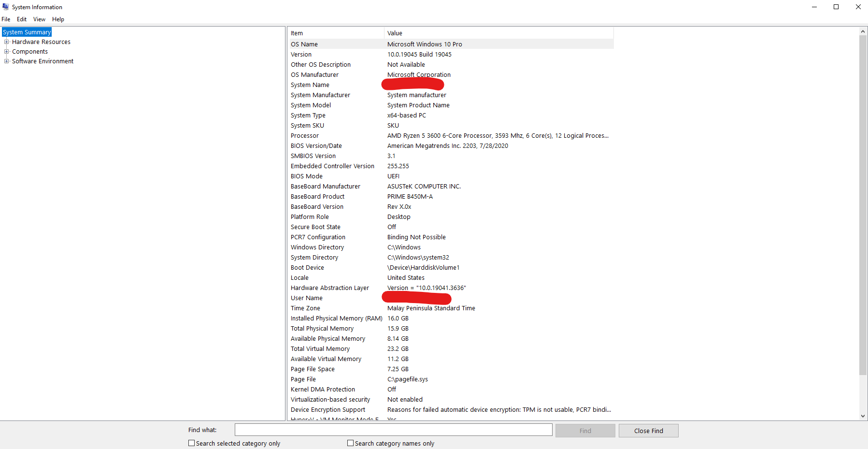Image resolution: width=868 pixels, height=449 pixels.
Task: Click the Close Find button
Action: (x=649, y=431)
